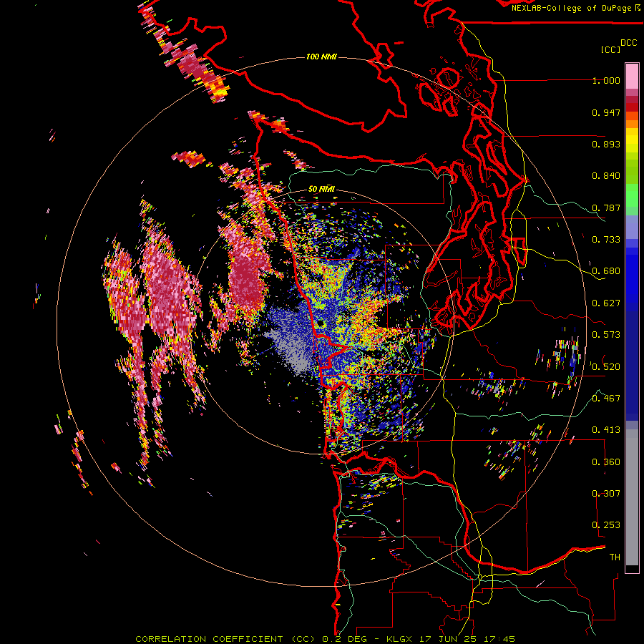Click the [CC] legend label
This screenshot has width=644, height=644.
tap(610, 49)
